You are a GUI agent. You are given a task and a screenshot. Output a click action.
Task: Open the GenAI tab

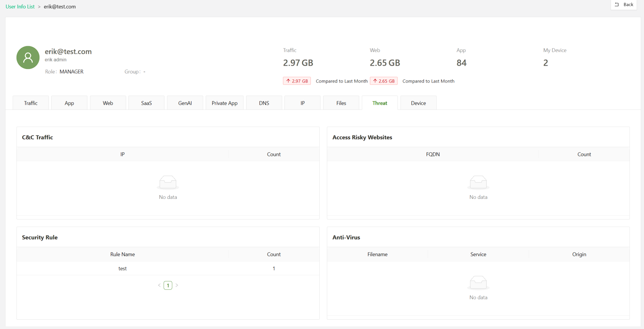[x=185, y=103]
